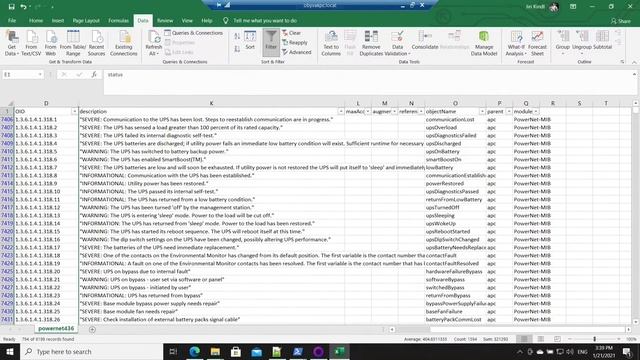Viewport: 640px width, 360px height.
Task: Create a Forecast Sheet
Action: point(537,42)
